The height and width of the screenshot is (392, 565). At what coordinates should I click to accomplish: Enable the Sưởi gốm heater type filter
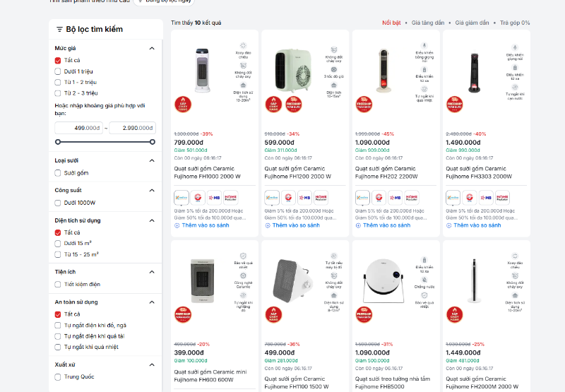tap(58, 173)
